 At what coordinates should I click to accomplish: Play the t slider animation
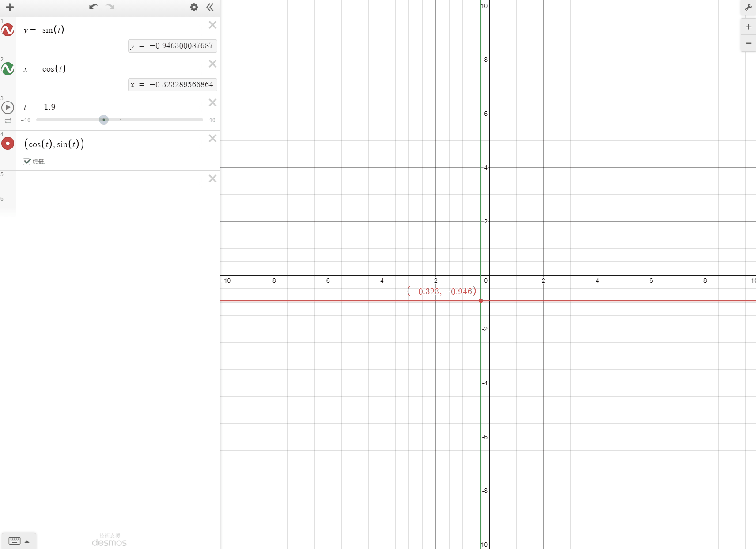(8, 107)
